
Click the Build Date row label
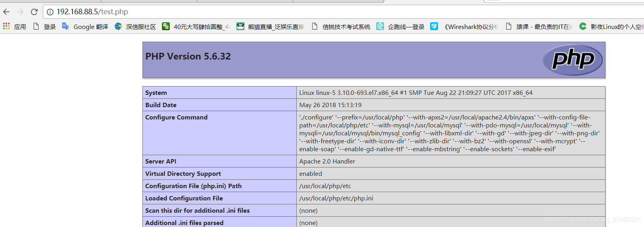tap(161, 105)
